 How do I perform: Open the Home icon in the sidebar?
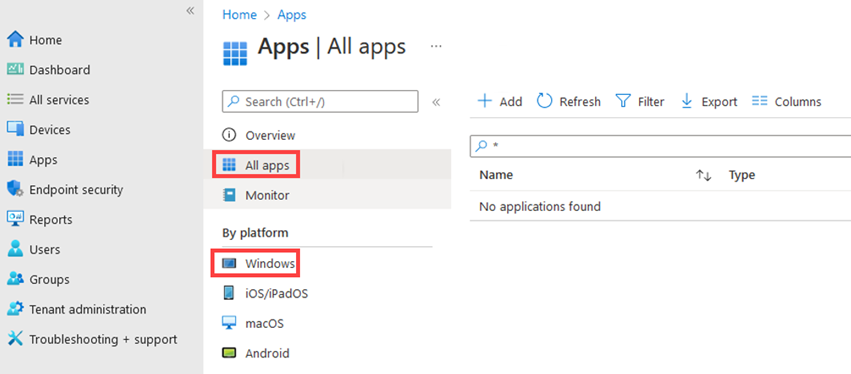[x=15, y=40]
